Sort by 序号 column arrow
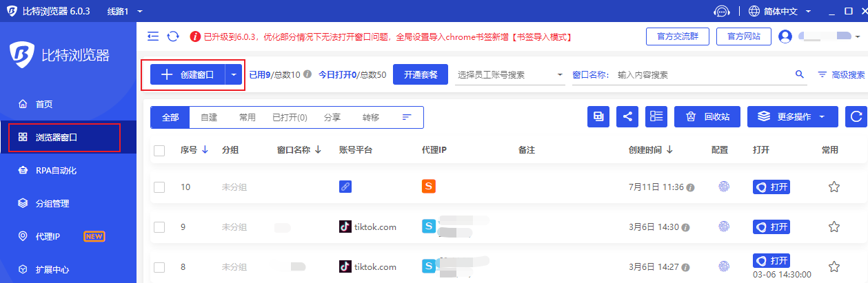 (205, 150)
